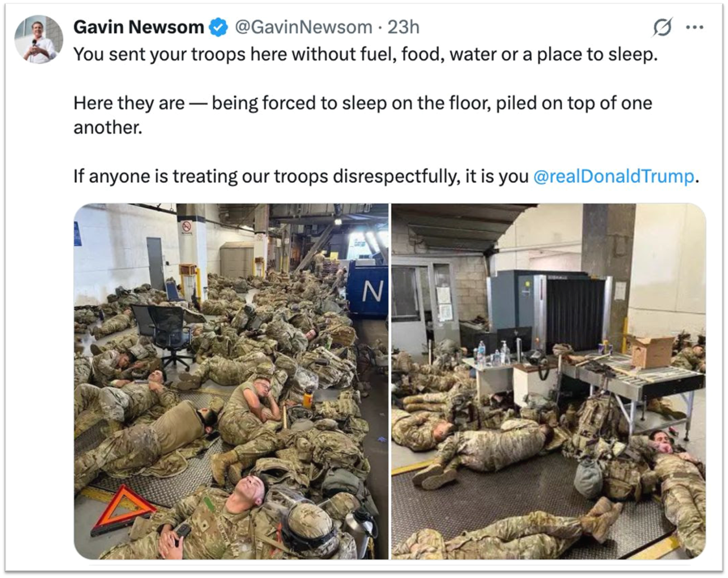This screenshot has height=578, width=728.
Task: Click the tweet's first sentence about fuel and food
Action: pos(366,54)
